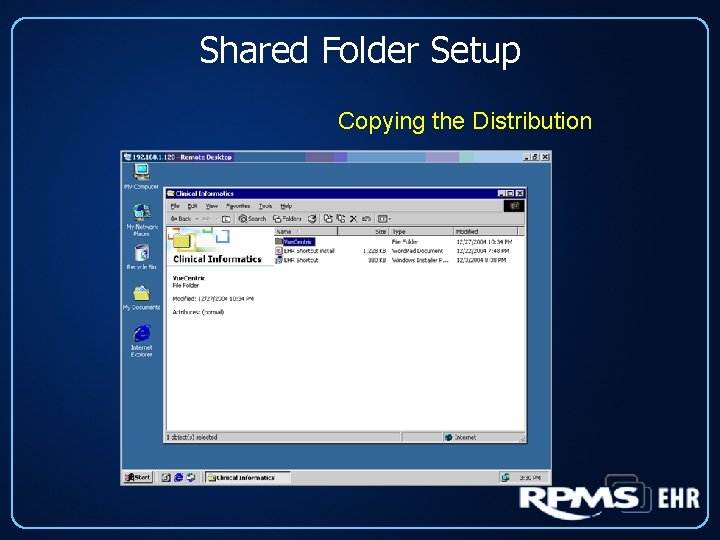
Task: Click the Move To toolbar icon
Action: (327, 219)
